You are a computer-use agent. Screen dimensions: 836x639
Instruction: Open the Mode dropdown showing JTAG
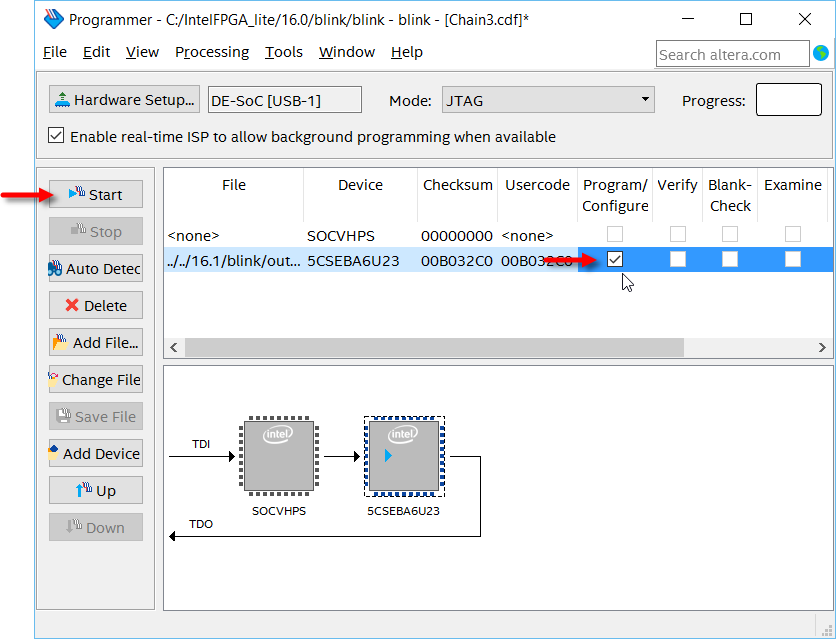(548, 100)
